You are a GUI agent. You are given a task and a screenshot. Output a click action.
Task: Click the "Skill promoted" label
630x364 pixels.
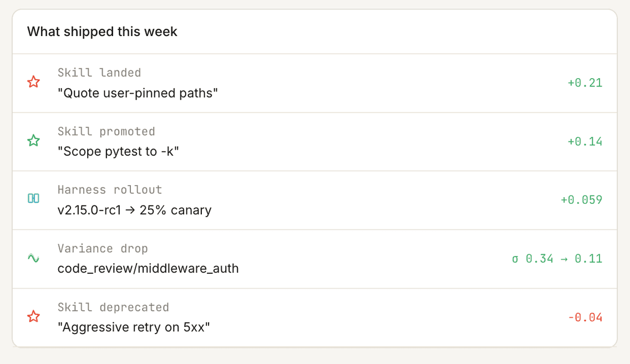pyautogui.click(x=106, y=131)
